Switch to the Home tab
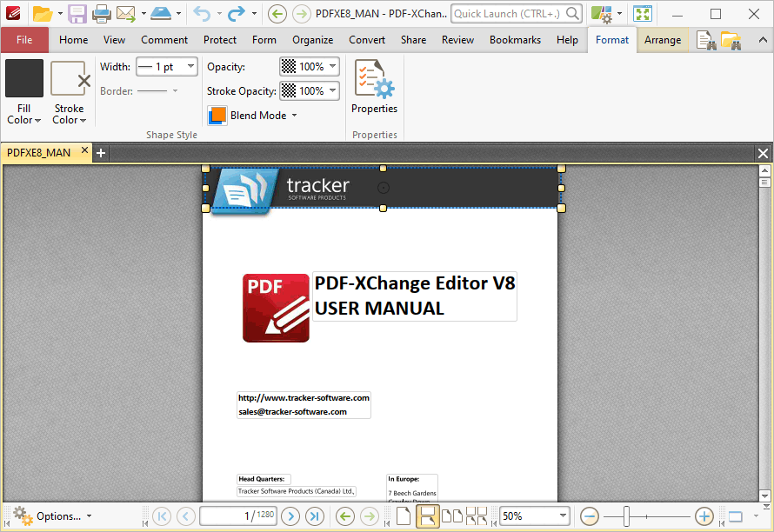This screenshot has height=532, width=774. pyautogui.click(x=74, y=40)
